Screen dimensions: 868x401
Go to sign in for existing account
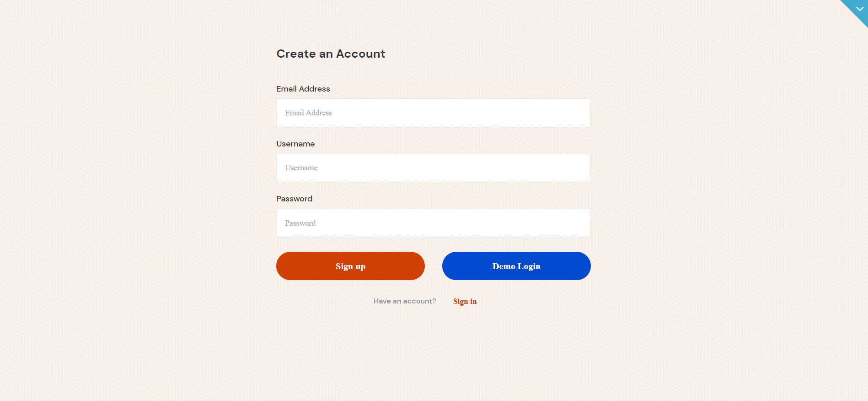pos(465,301)
